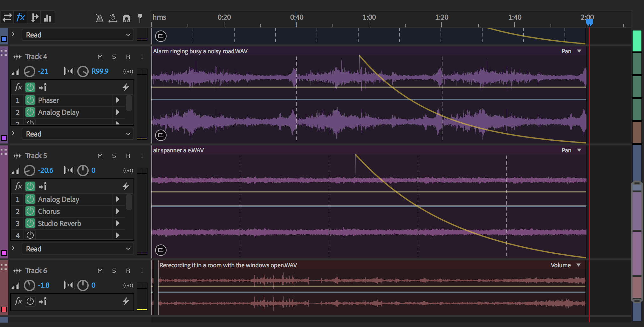This screenshot has height=327, width=644.
Task: Enable the metronome
Action: [100, 18]
